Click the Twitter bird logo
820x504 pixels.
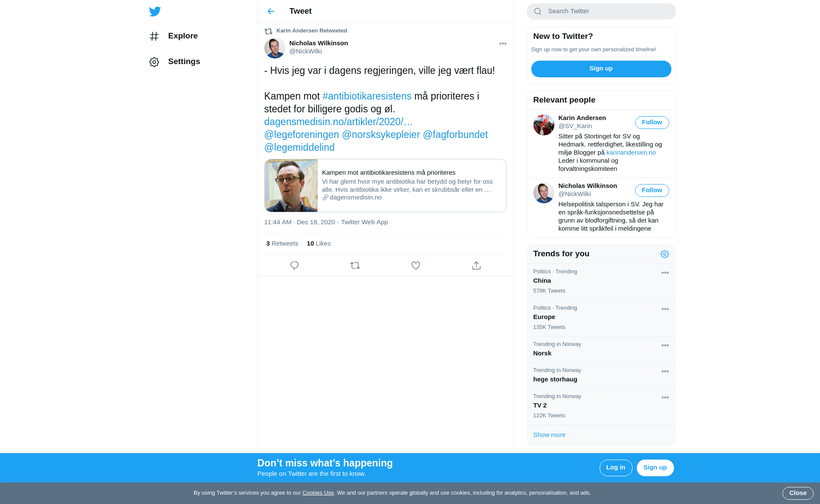coord(155,12)
